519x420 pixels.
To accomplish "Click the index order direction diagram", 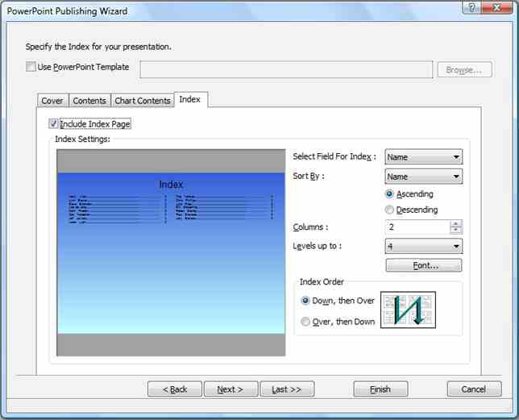I will click(408, 310).
